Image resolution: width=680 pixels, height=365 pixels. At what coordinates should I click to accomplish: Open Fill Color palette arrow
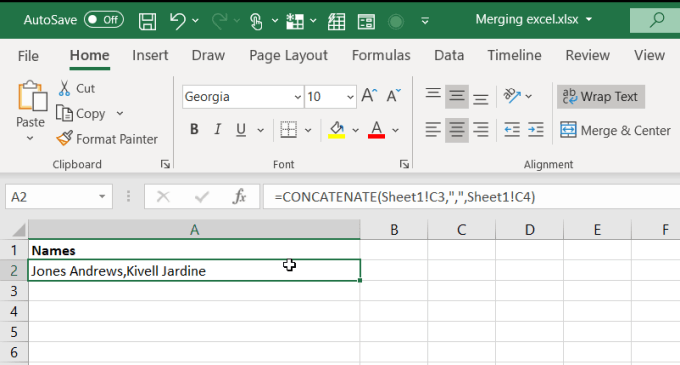[x=355, y=130]
